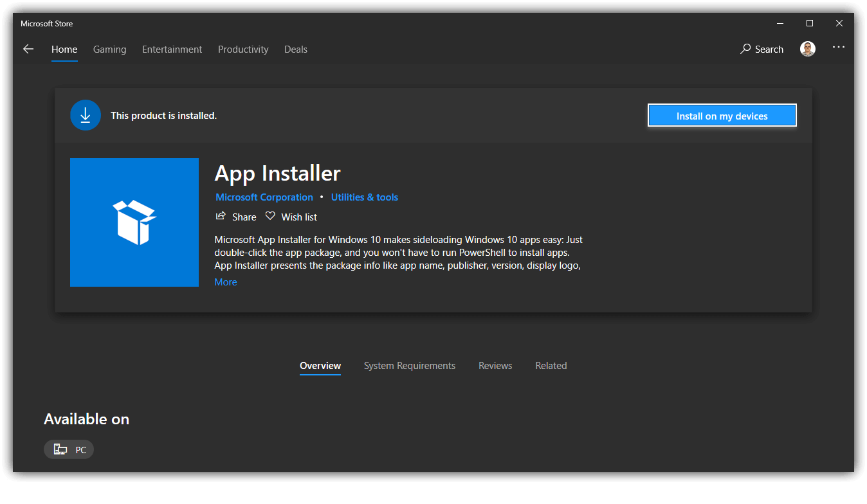Maximize the Microsoft Store window
This screenshot has width=867, height=504.
810,23
